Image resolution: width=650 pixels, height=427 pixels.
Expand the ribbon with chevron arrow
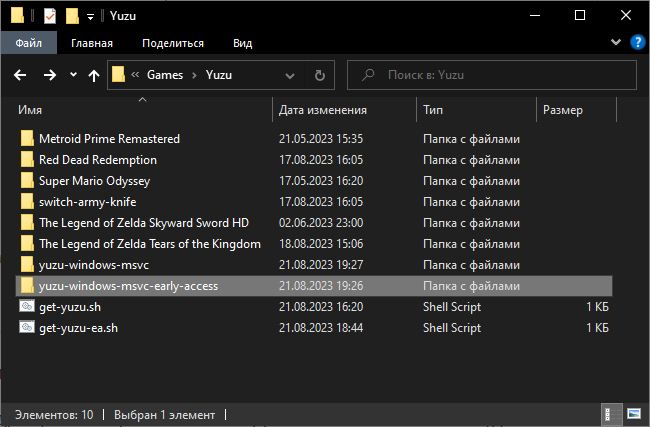[x=616, y=42]
